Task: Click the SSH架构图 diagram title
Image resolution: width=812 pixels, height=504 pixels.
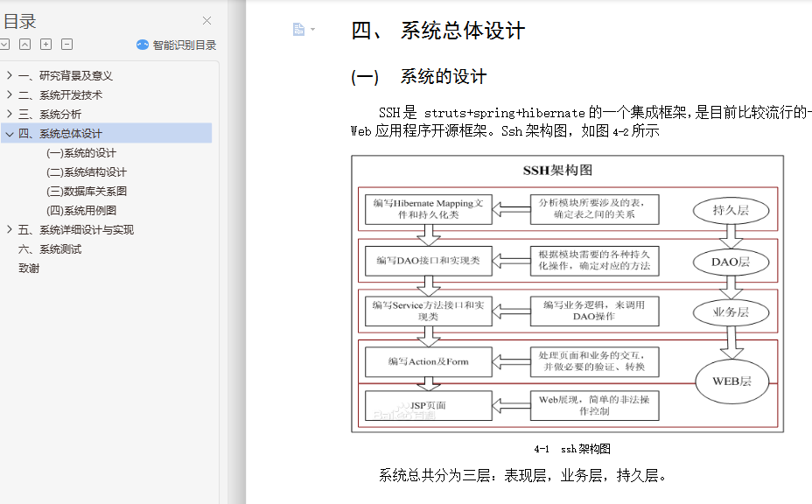Action: click(x=557, y=170)
